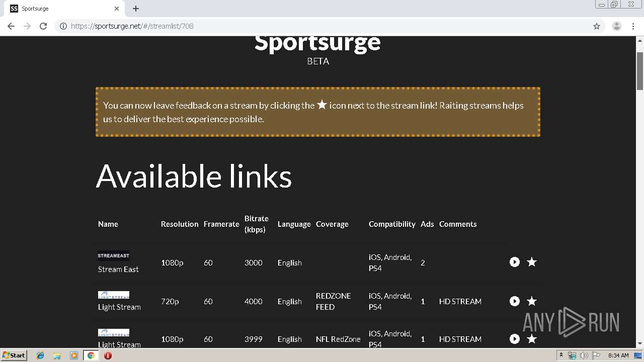Click the Language column header

[294, 224]
